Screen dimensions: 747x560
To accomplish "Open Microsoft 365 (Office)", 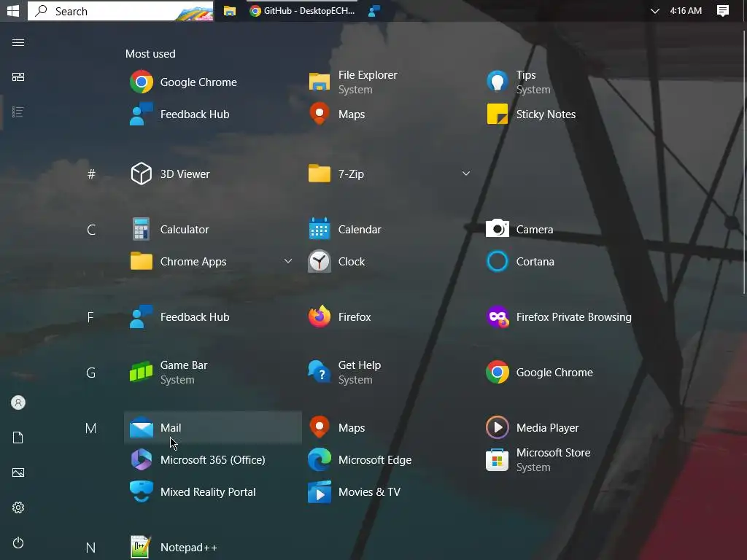I will pyautogui.click(x=212, y=460).
